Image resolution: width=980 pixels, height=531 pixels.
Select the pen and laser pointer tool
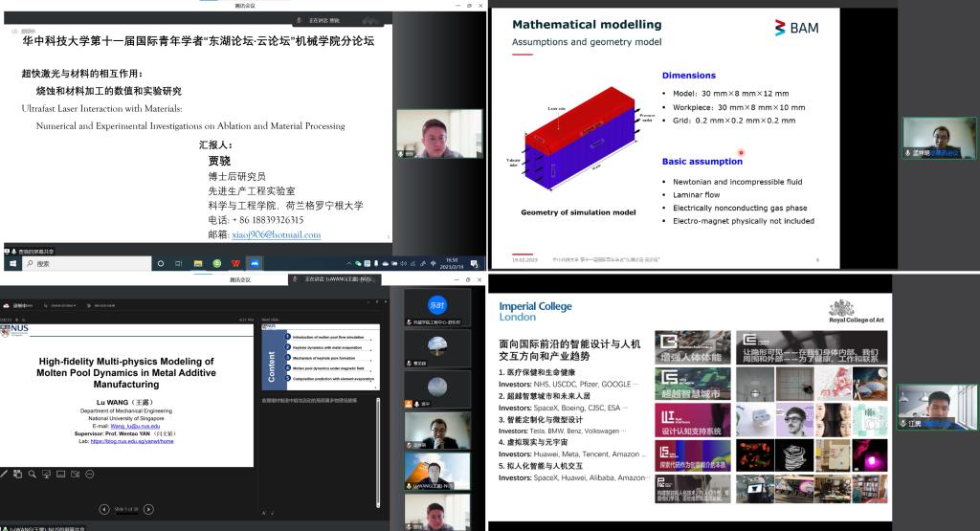[5, 473]
